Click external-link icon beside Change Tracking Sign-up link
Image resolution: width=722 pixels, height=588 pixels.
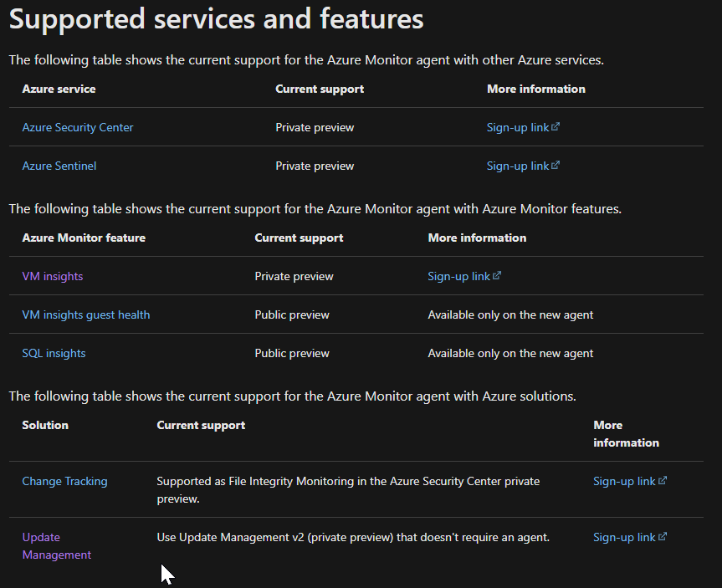[663, 480]
